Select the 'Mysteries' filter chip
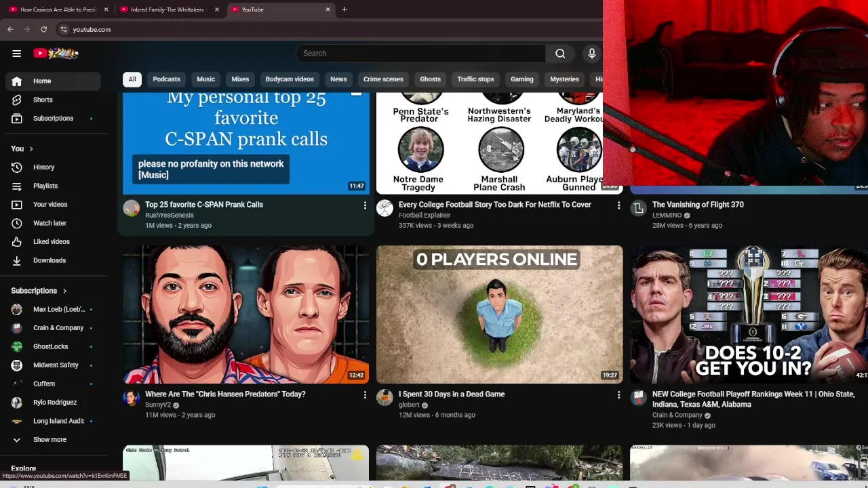This screenshot has height=488, width=868. point(564,79)
